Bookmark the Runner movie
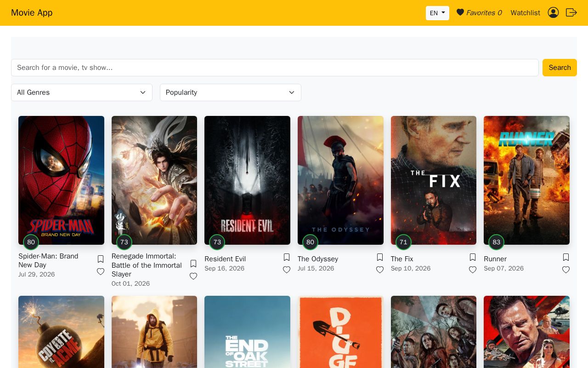Screen dimensions: 588x368 (566, 257)
